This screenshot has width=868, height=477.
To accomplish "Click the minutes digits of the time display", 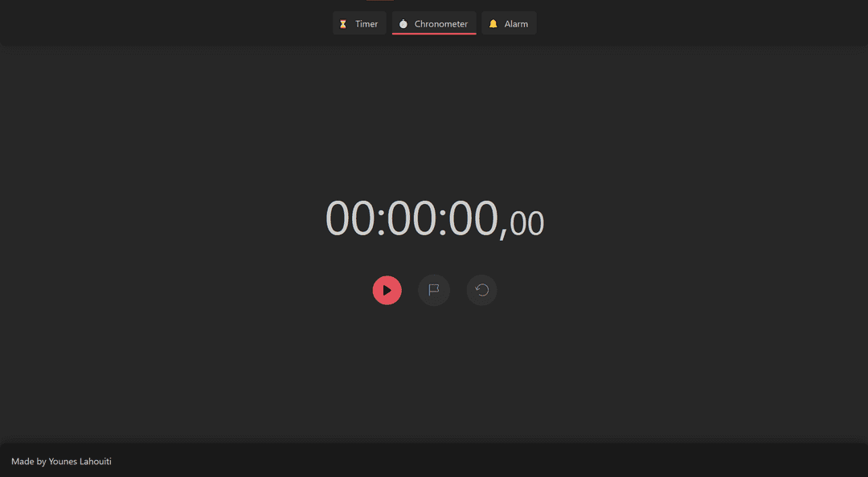I will [x=411, y=218].
